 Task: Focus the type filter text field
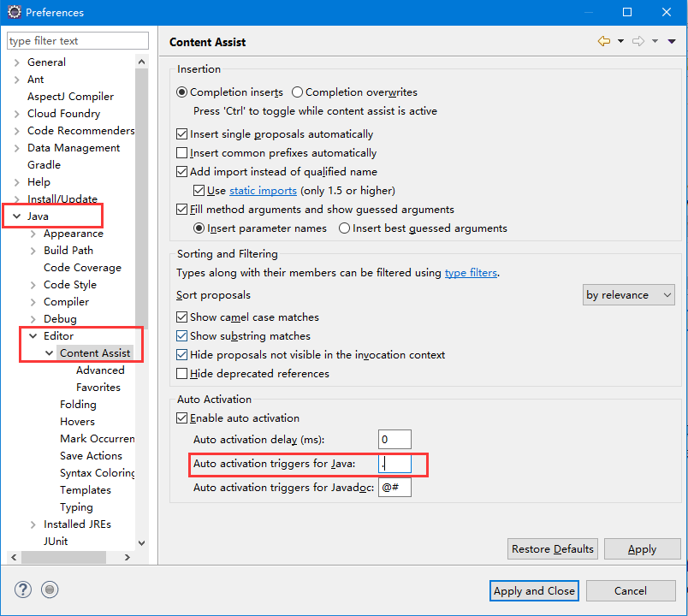click(x=78, y=41)
